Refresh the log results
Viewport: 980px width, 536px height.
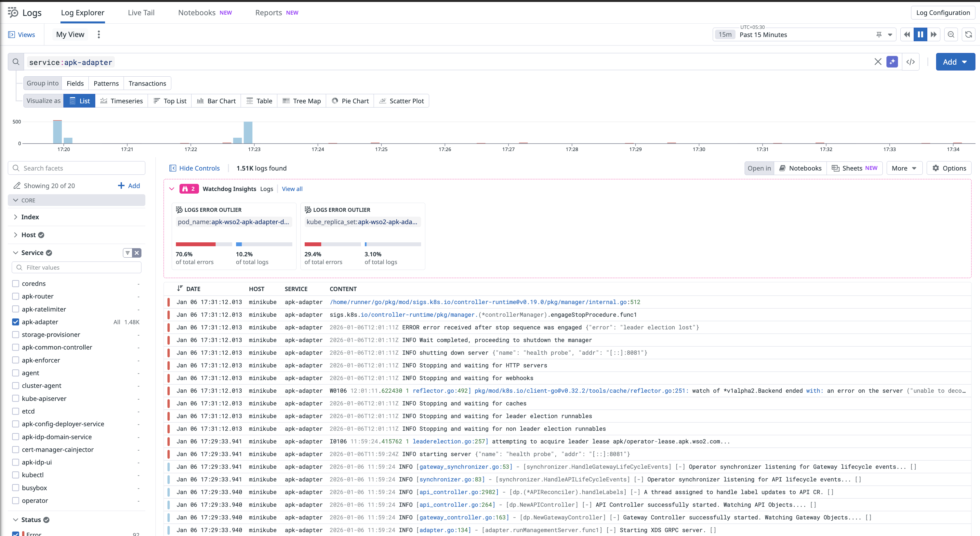tap(969, 34)
